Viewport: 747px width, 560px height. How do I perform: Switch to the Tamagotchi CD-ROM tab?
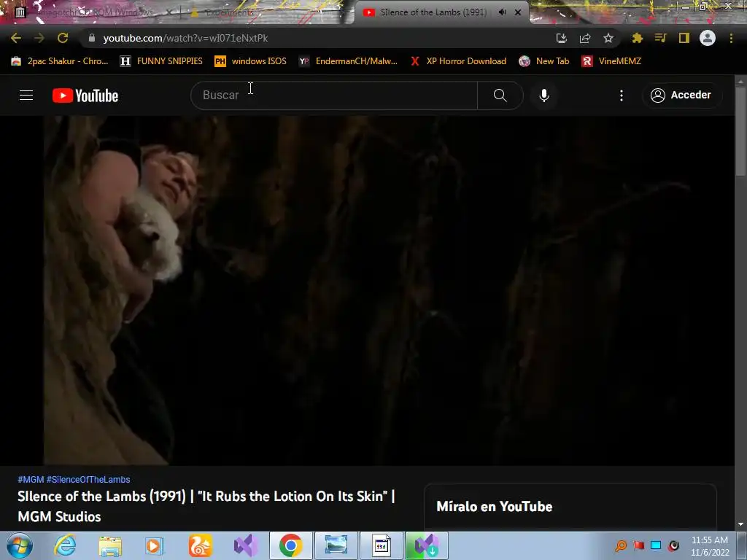[96, 12]
